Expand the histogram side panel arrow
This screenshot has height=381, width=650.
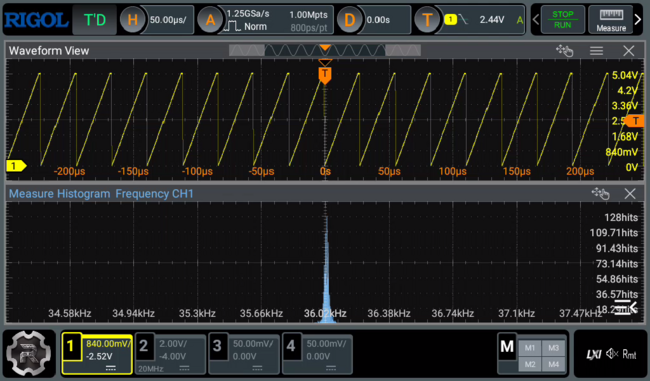(626, 307)
